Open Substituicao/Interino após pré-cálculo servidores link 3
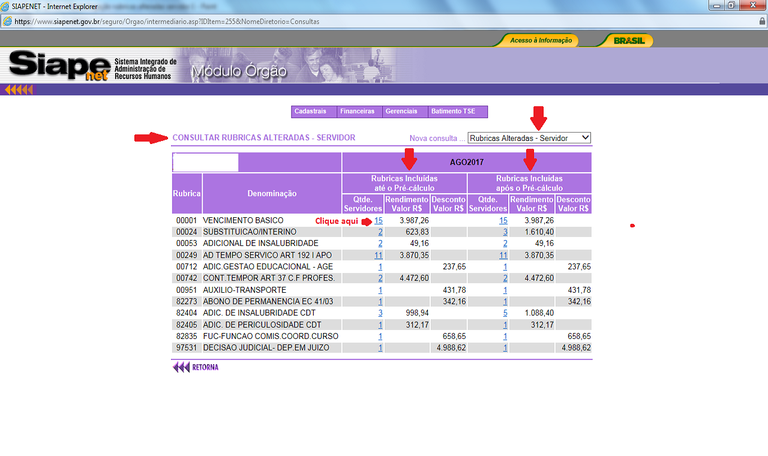Image resolution: width=768 pixels, height=456 pixels. (505, 231)
